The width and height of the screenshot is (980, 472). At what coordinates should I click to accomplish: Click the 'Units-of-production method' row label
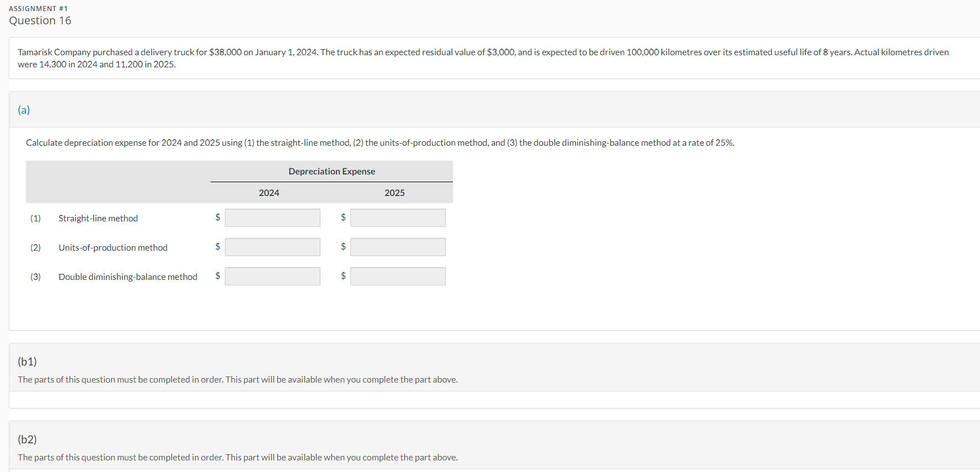tap(113, 247)
